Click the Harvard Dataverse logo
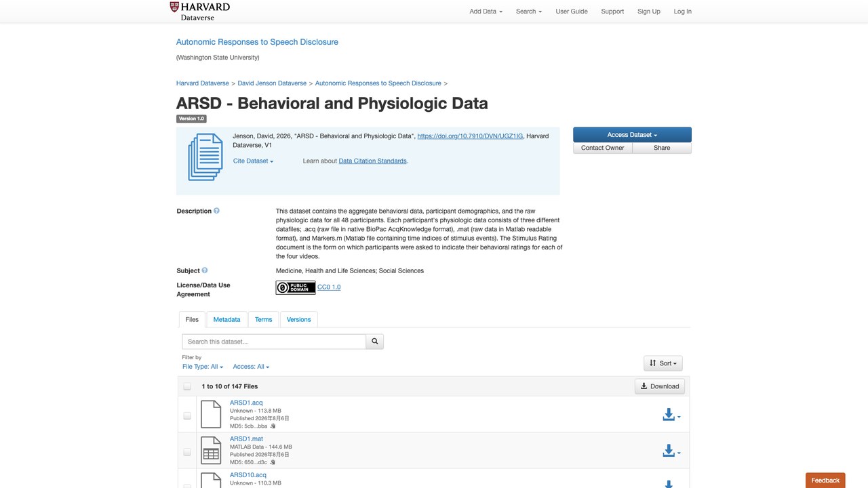Screen dimensions: 868x488 tap(200, 11)
